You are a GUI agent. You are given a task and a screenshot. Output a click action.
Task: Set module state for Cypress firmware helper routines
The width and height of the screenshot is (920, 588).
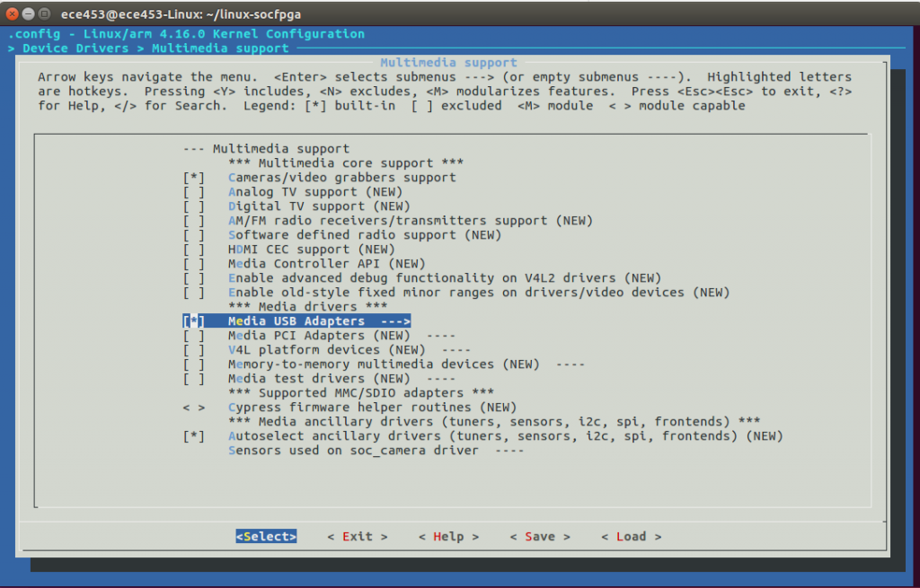click(193, 408)
